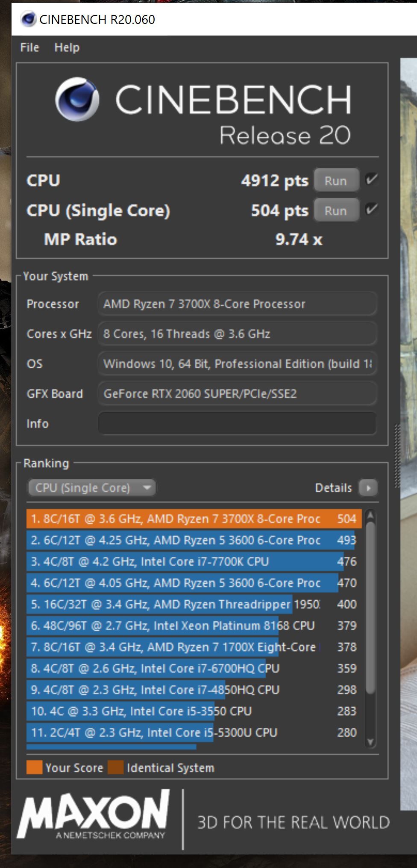417x868 pixels.
Task: Select ranking row 3 Intel Core i7-7700K
Action: pyautogui.click(x=194, y=561)
